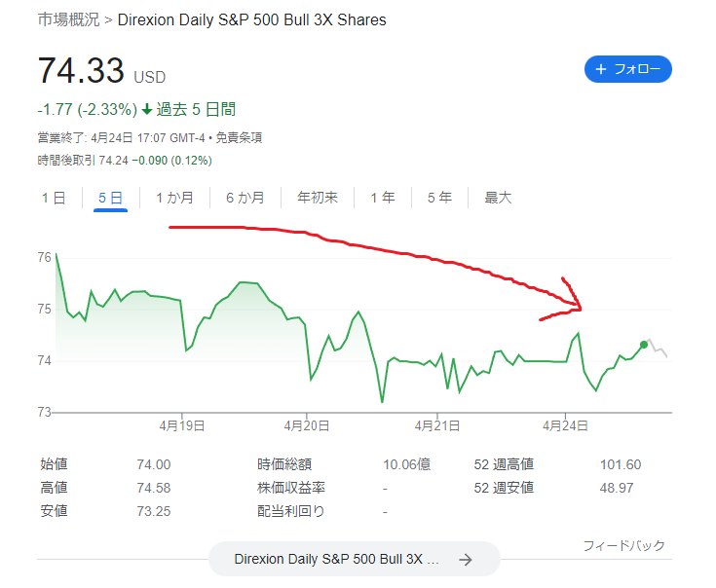Image resolution: width=716 pixels, height=588 pixels.
Task: Show the 最大 range chart
Action: coord(498,198)
